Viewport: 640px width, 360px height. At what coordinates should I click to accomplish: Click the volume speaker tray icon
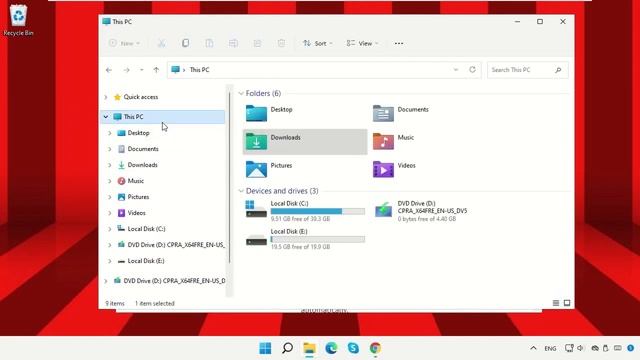tap(580, 348)
